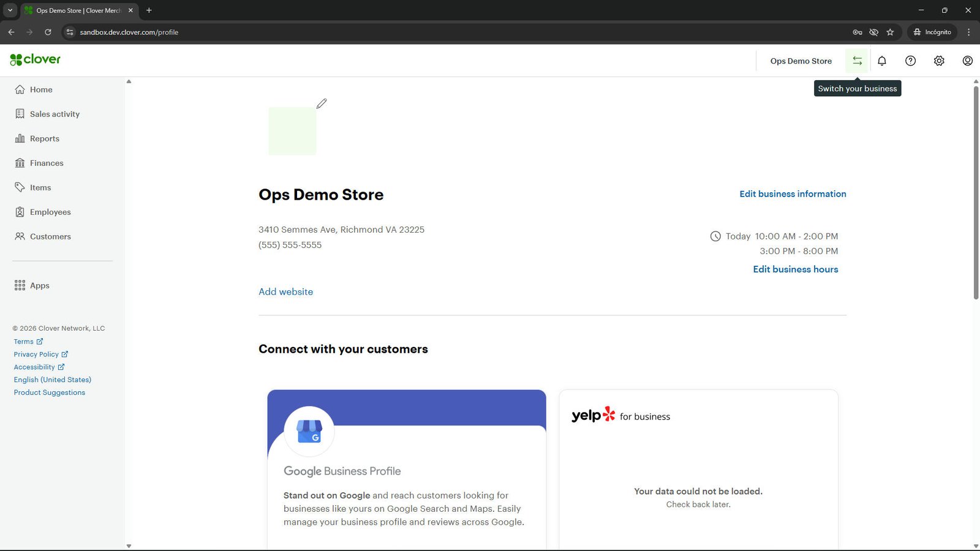Click the browser back arrow
This screenshot has height=551, width=980.
pos(11,32)
